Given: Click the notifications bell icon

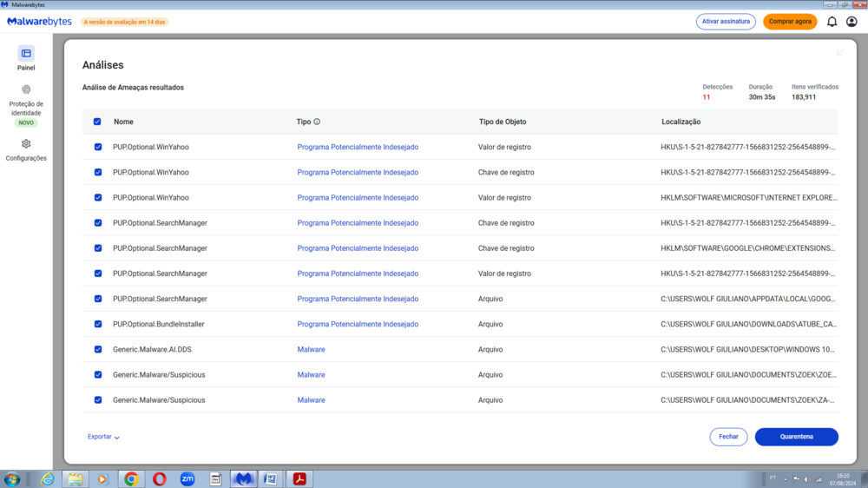Looking at the screenshot, I should point(832,22).
